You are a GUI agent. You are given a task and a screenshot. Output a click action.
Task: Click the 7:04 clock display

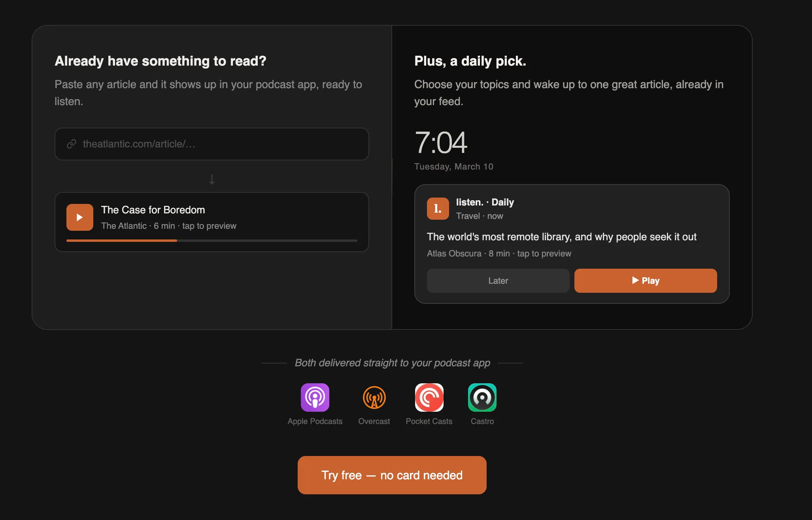441,143
